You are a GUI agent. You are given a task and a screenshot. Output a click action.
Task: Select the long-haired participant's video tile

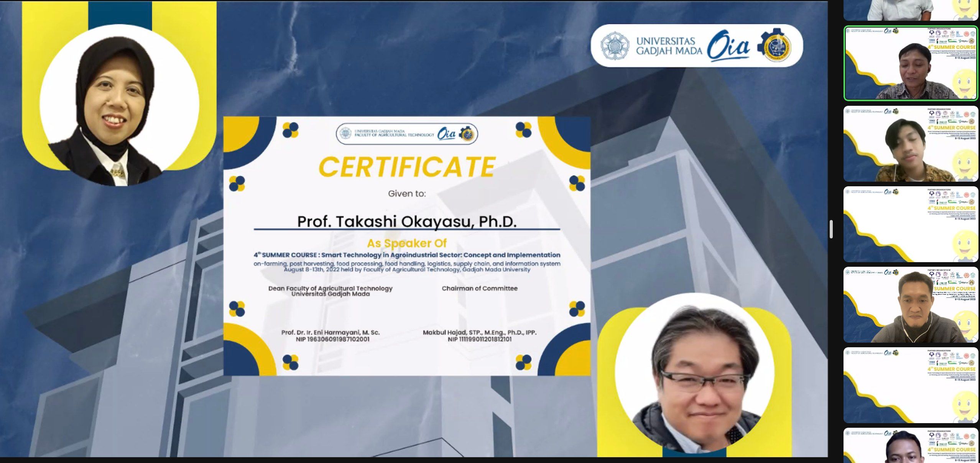point(911,144)
